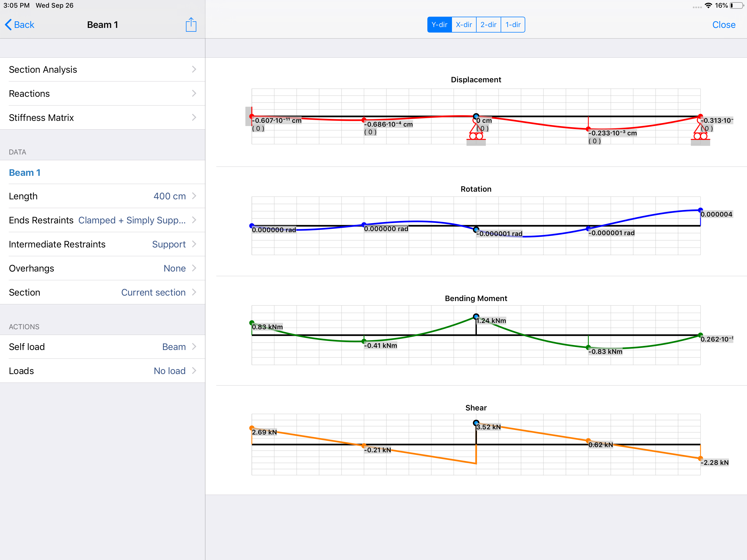747x560 pixels.
Task: Tap the battery status indicator
Action: (737, 5)
